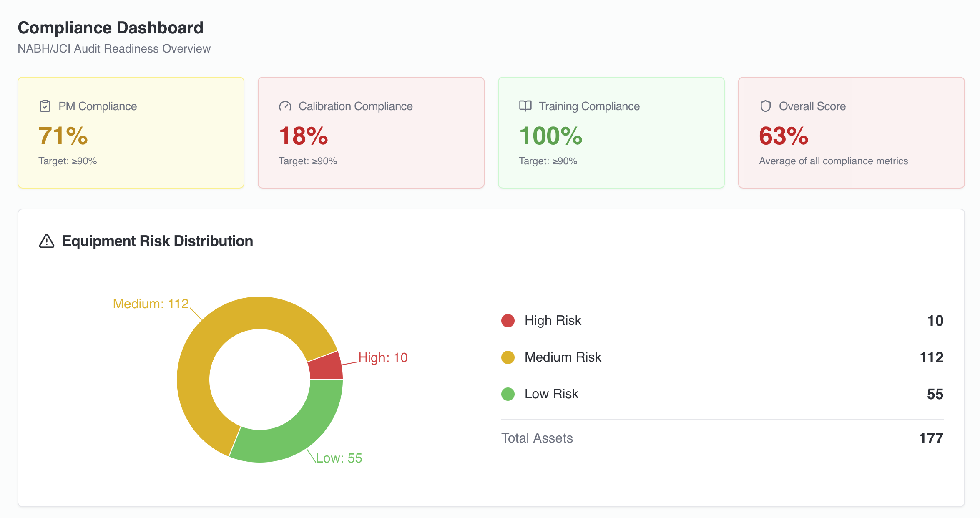The width and height of the screenshot is (980, 518).
Task: Click the Calibration Compliance 18% value
Action: coord(303,136)
